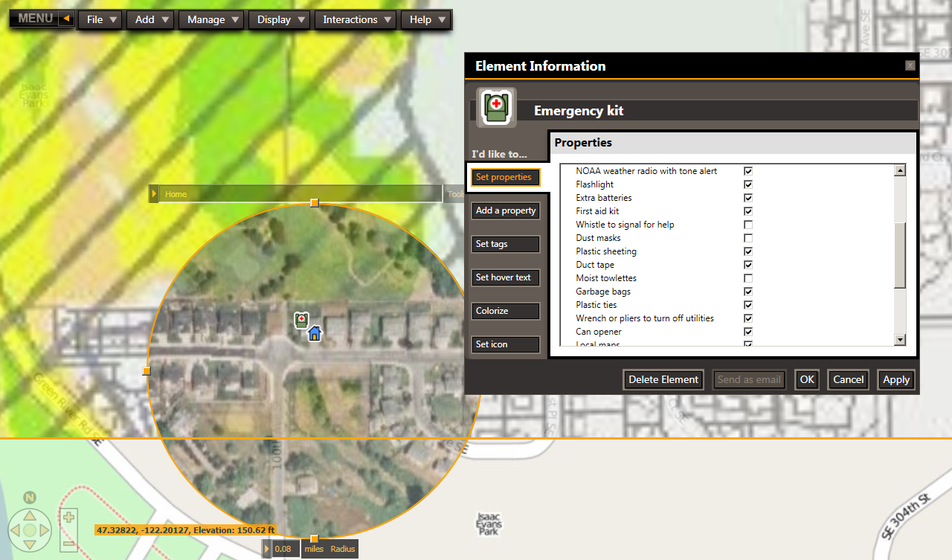Image resolution: width=952 pixels, height=560 pixels.
Task: Click the miles unit label
Action: [314, 549]
